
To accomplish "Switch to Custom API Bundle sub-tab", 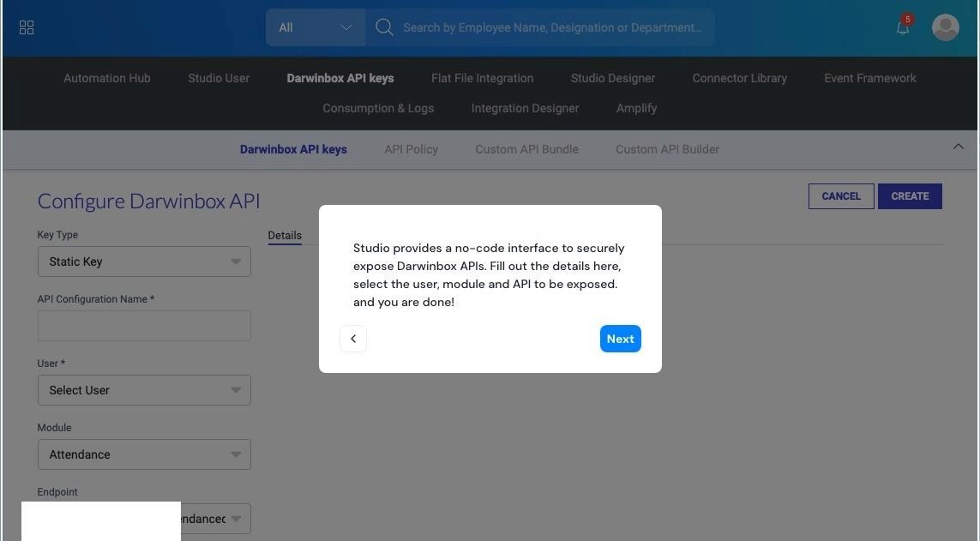I will 527,149.
